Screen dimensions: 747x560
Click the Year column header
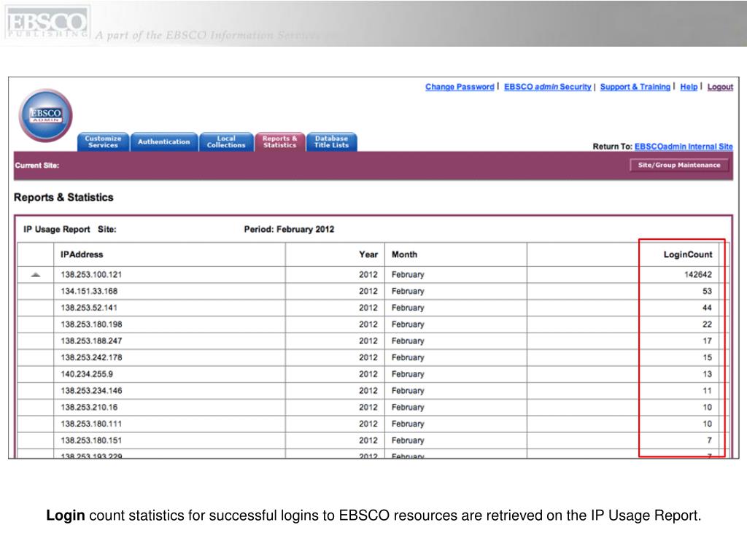pos(368,254)
